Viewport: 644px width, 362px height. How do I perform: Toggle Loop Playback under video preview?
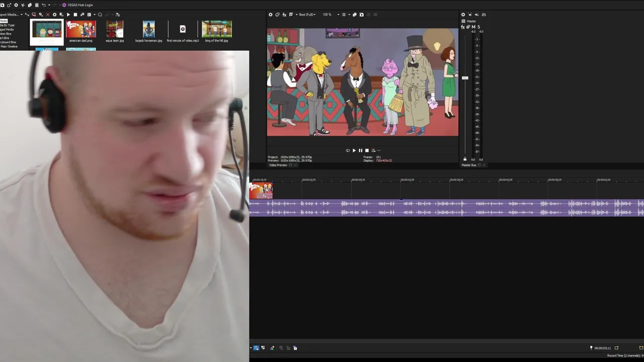coord(348,150)
